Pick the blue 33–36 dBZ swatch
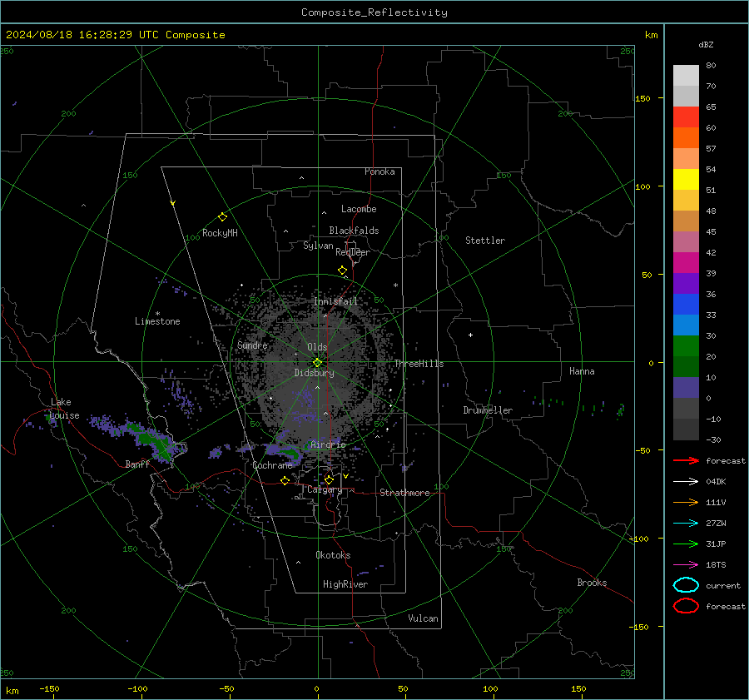 (686, 304)
